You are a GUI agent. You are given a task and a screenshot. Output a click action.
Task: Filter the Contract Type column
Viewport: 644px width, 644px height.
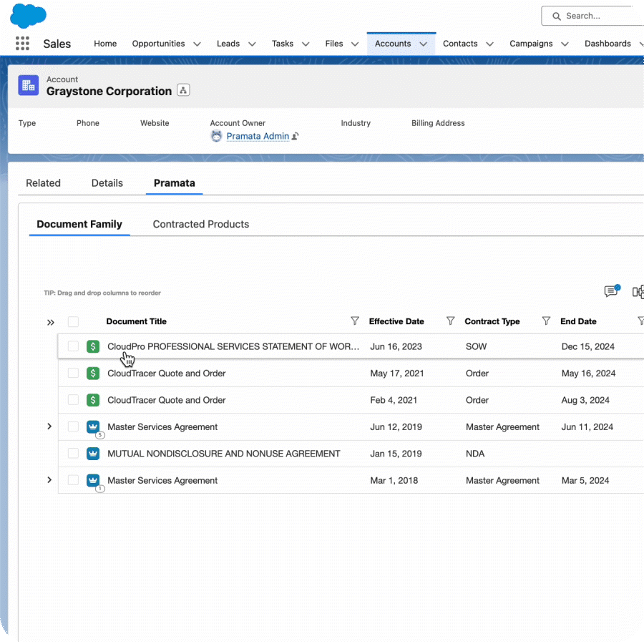tap(546, 321)
